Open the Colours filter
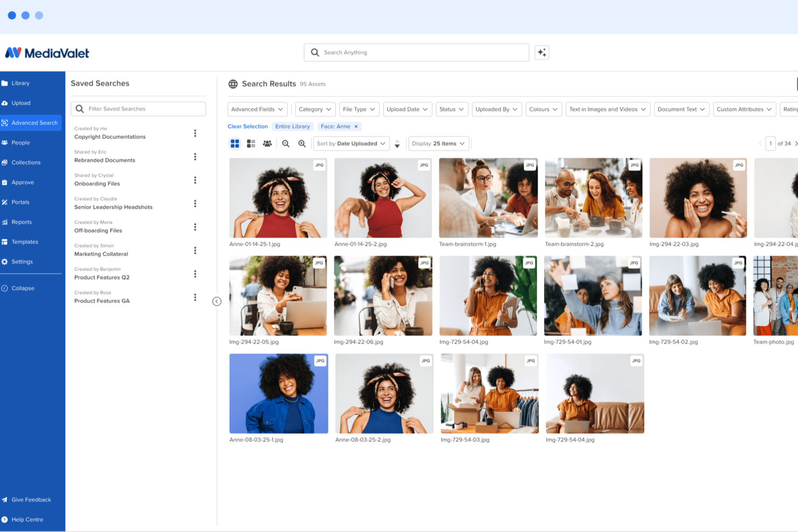The image size is (798, 532). click(x=543, y=109)
